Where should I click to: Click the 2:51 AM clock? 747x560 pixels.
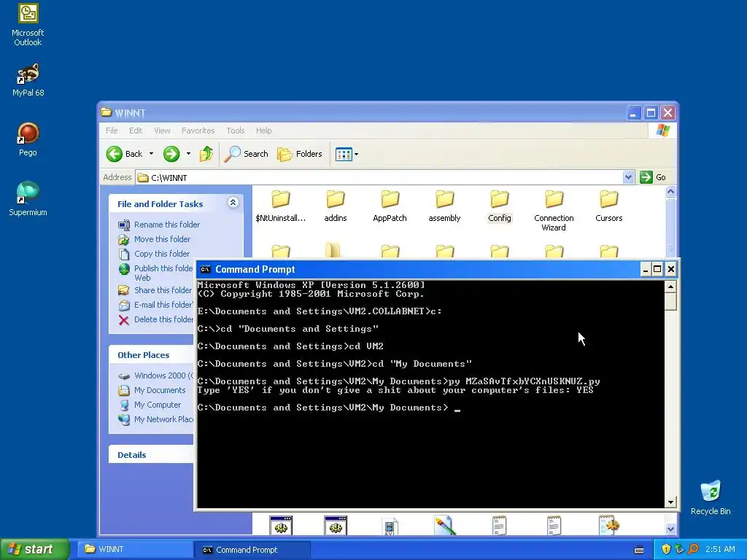[x=720, y=549]
